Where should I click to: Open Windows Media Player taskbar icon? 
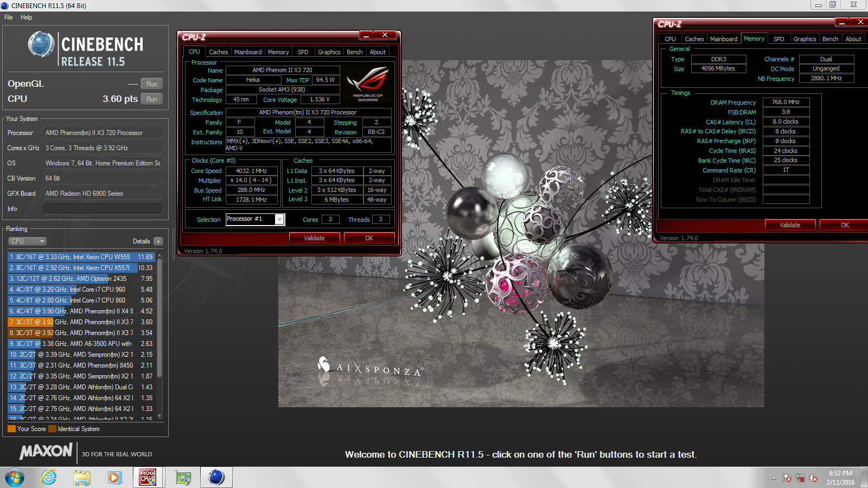click(x=114, y=477)
